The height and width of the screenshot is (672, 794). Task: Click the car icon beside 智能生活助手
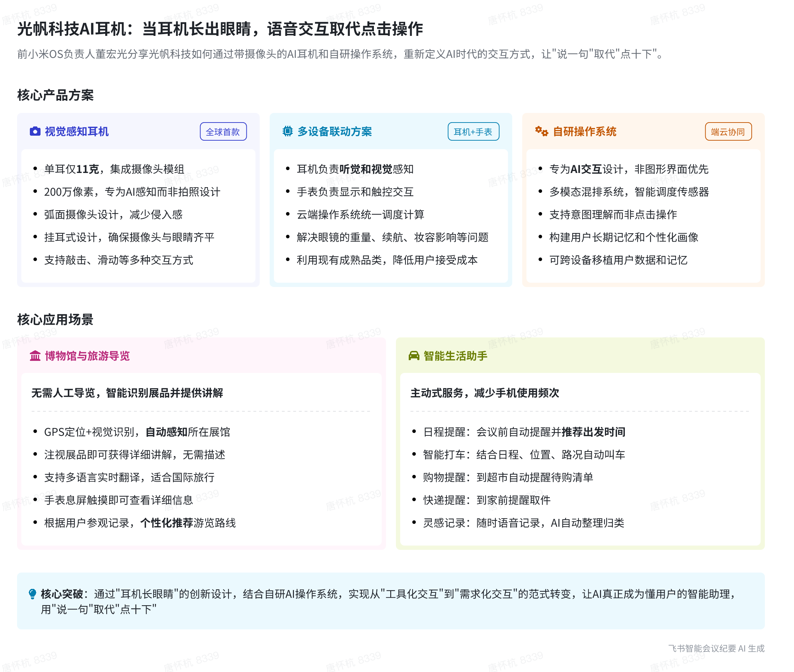pyautogui.click(x=414, y=356)
